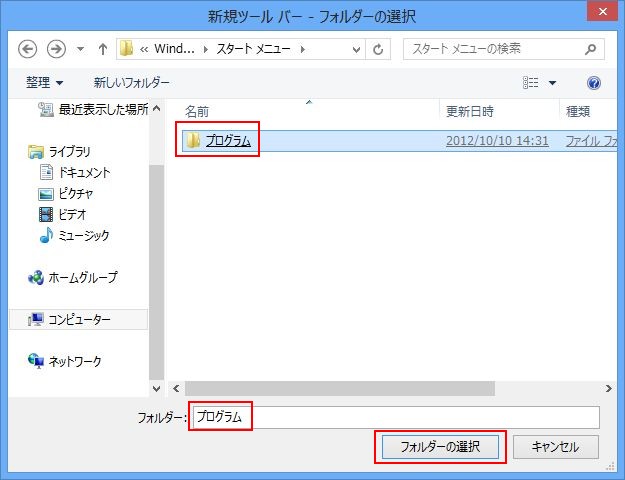Click the search magnifier icon
The image size is (625, 480).
point(591,48)
